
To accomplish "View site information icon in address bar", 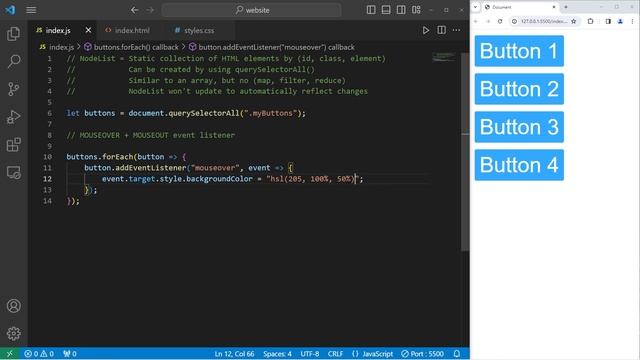I will (514, 21).
